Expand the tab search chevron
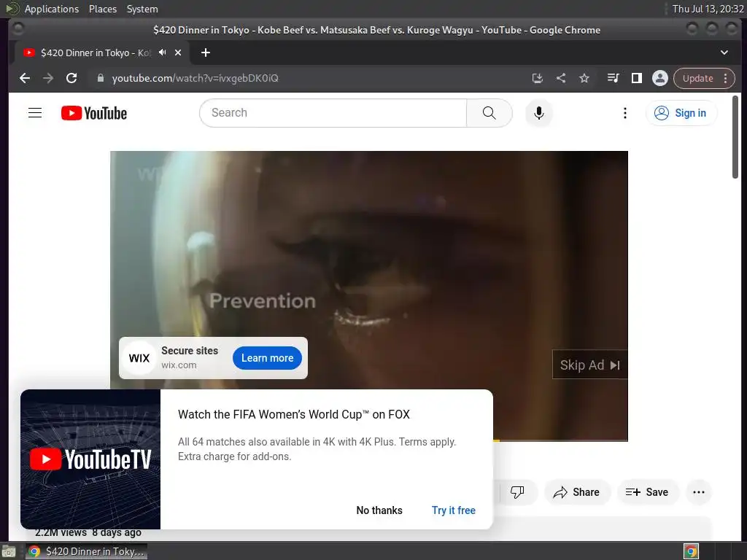Image resolution: width=747 pixels, height=560 pixels. coord(724,52)
